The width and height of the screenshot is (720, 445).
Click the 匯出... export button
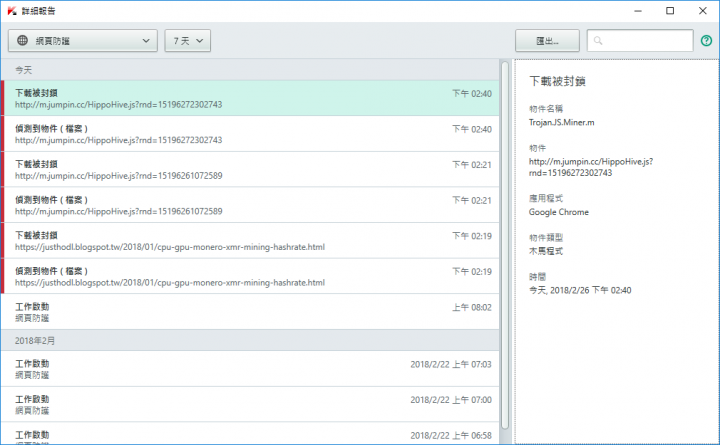coord(547,41)
